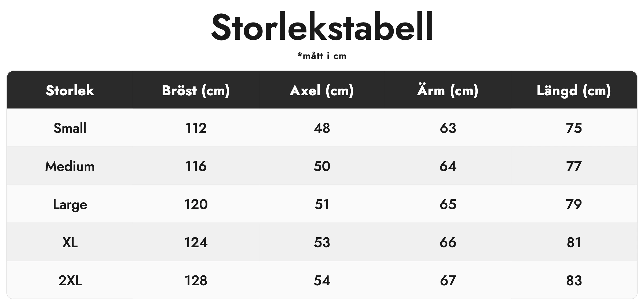Select the Storlek column header
644x306 pixels.
point(70,90)
